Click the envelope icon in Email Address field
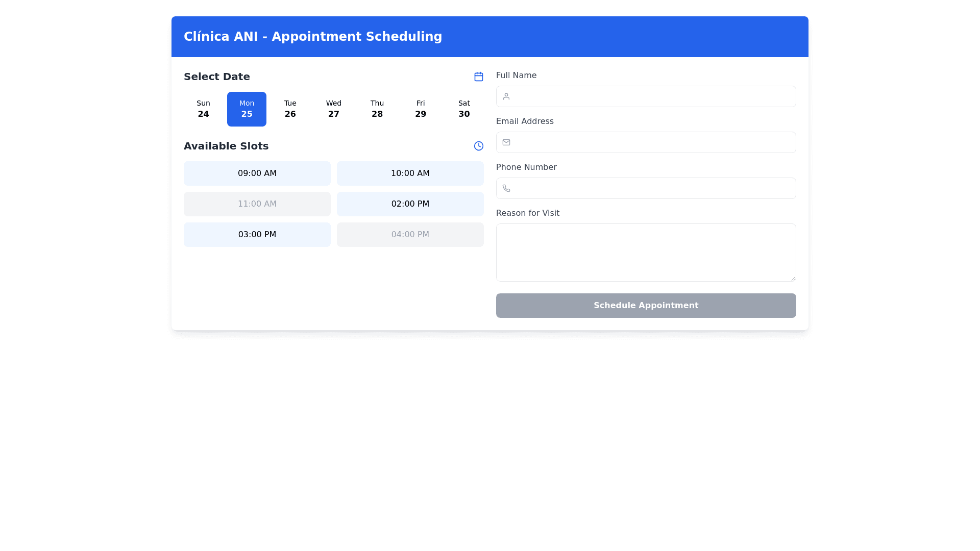The height and width of the screenshot is (551, 980). tap(506, 142)
